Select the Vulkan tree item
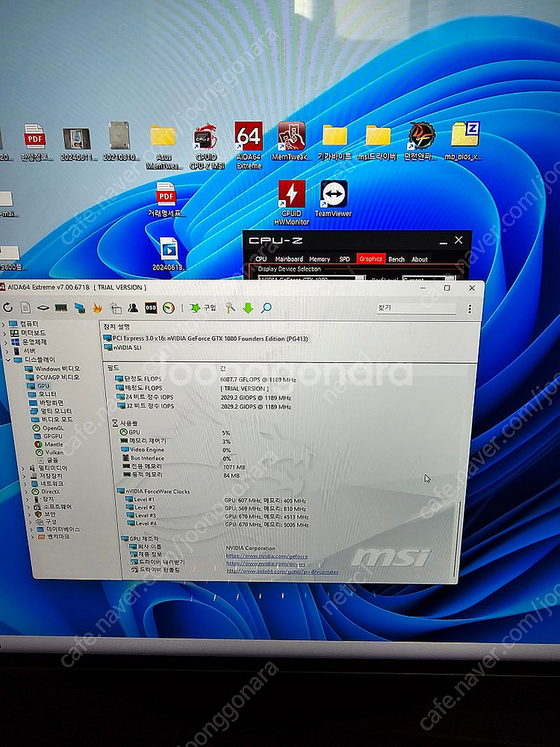The height and width of the screenshot is (747, 560). (50, 452)
